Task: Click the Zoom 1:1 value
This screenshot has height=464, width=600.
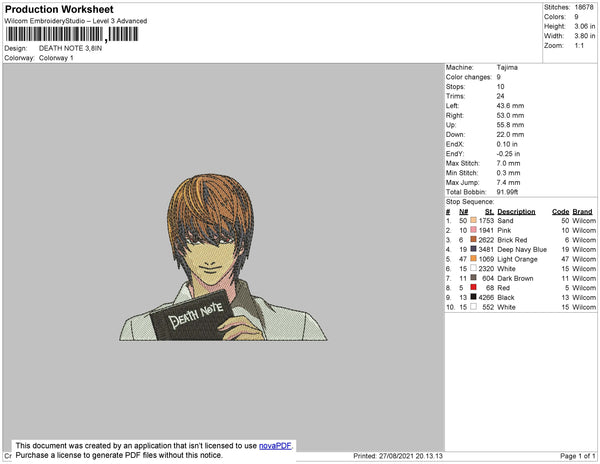Action: [x=579, y=46]
